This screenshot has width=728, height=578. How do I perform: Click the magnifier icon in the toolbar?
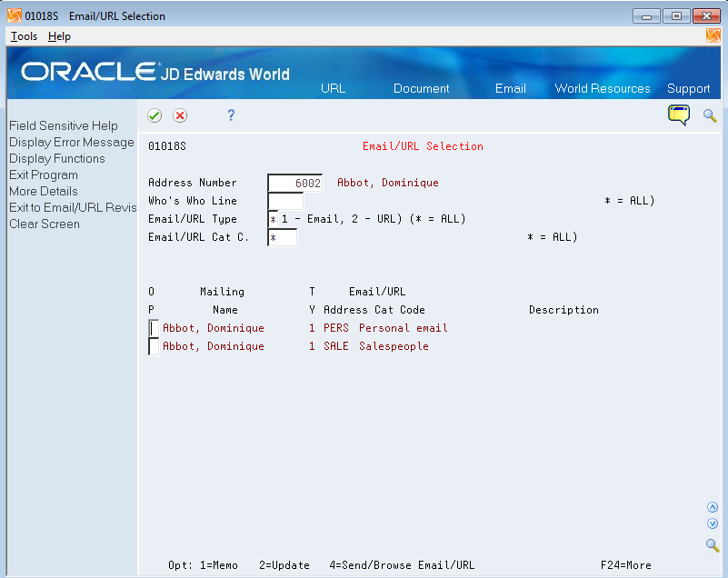click(710, 115)
